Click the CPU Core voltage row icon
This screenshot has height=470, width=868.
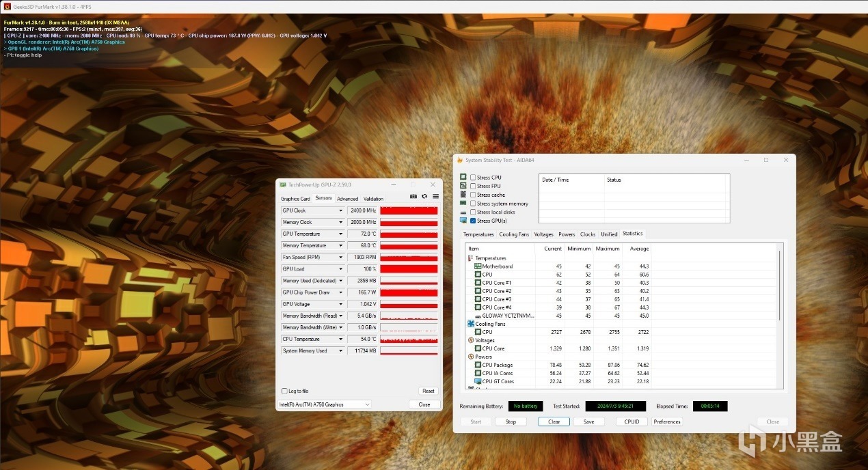click(478, 348)
